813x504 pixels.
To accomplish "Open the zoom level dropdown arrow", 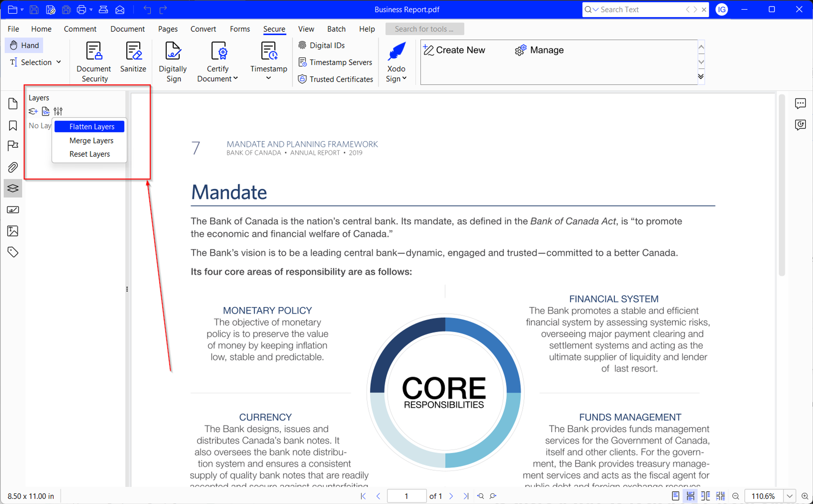I will tap(790, 496).
